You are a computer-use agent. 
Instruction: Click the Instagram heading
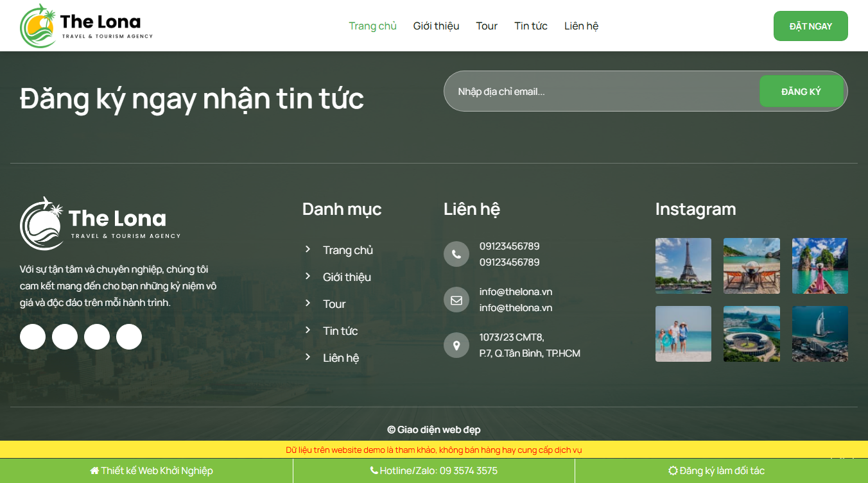[696, 209]
